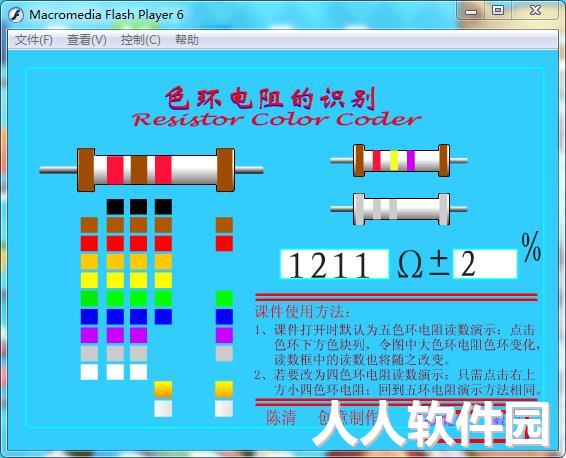This screenshot has width=566, height=458.
Task: Select blue swatch in multiplier column
Action: pos(163,317)
